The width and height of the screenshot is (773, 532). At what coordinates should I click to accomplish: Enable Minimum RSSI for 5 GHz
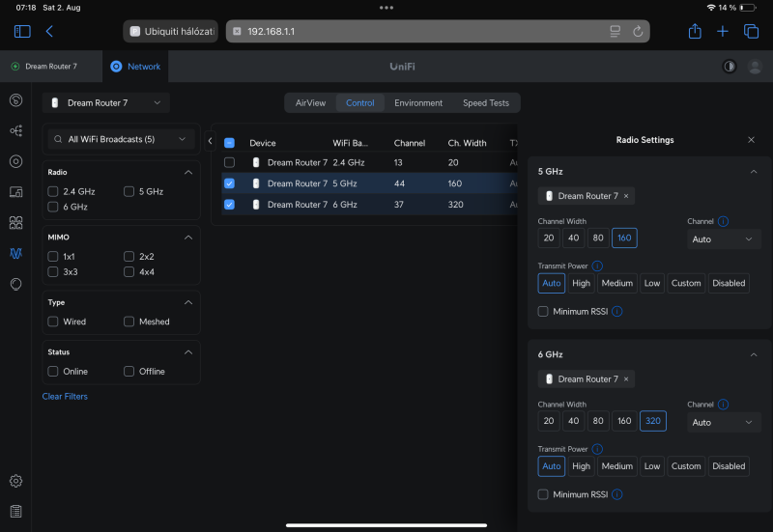543,311
